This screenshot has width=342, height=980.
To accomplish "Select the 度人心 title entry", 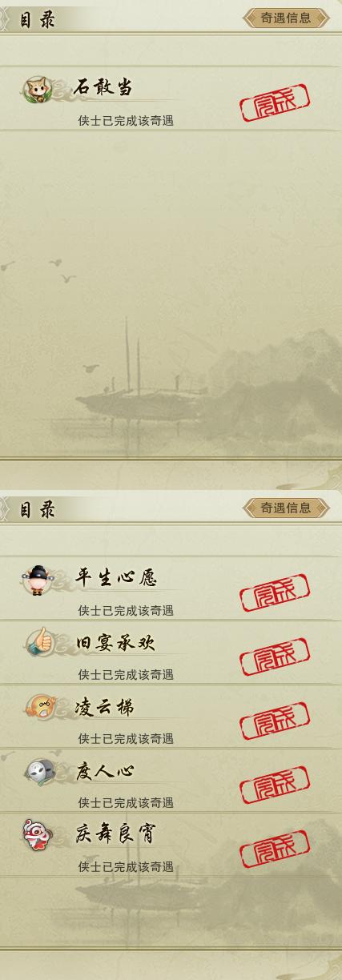I will pos(105,771).
